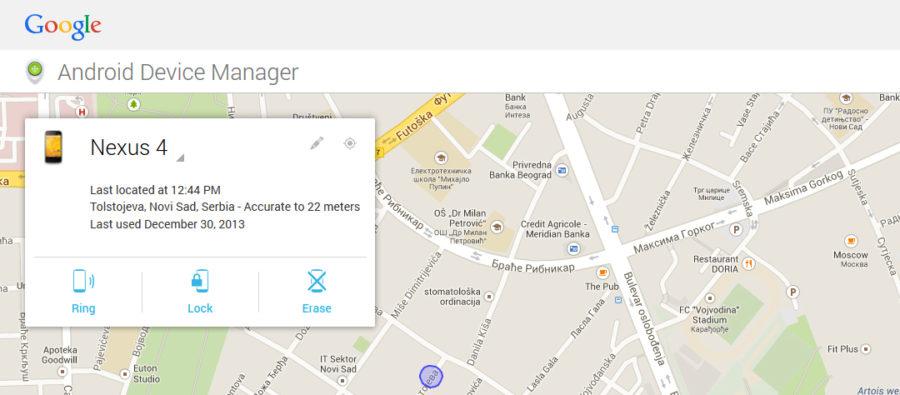Select the Fit Plus map marker
This screenshot has width=900, height=395.
pyautogui.click(x=866, y=348)
